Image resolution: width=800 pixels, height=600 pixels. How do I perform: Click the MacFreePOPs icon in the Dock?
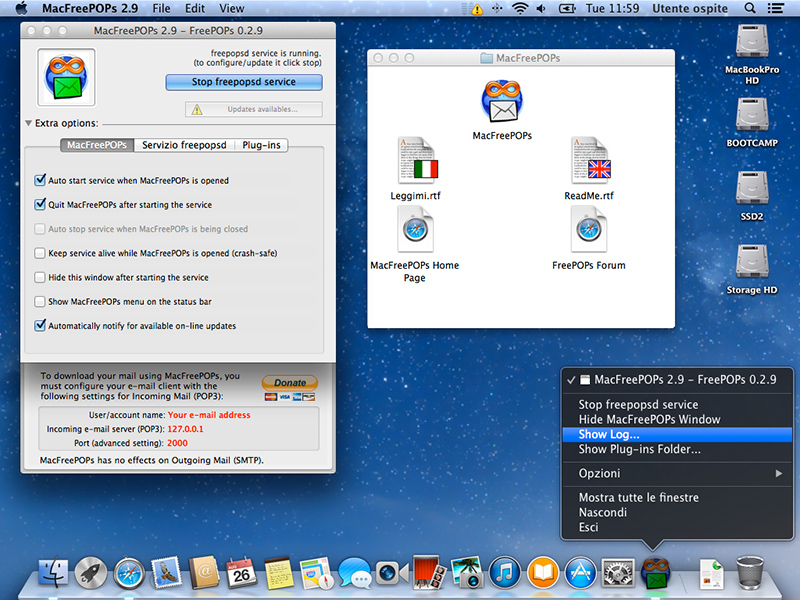(x=656, y=573)
